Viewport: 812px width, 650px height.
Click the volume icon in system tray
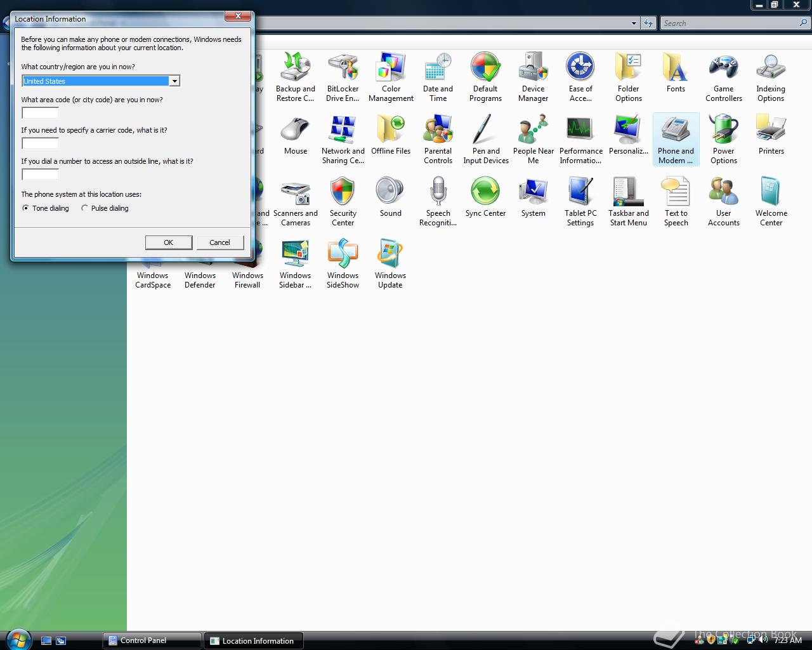pos(763,640)
